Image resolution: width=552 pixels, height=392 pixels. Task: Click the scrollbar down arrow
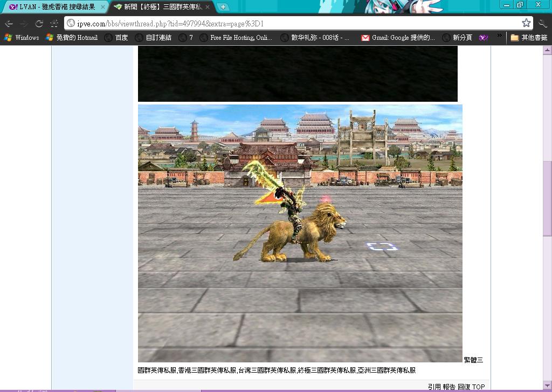click(548, 386)
